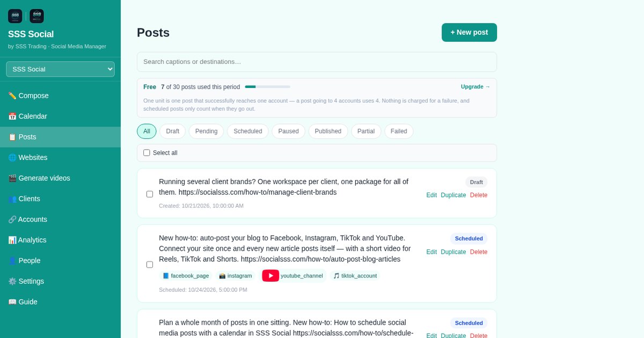Click the music note icon in tiktok_account chip
Viewport: 644px width, 338px height.
336,276
